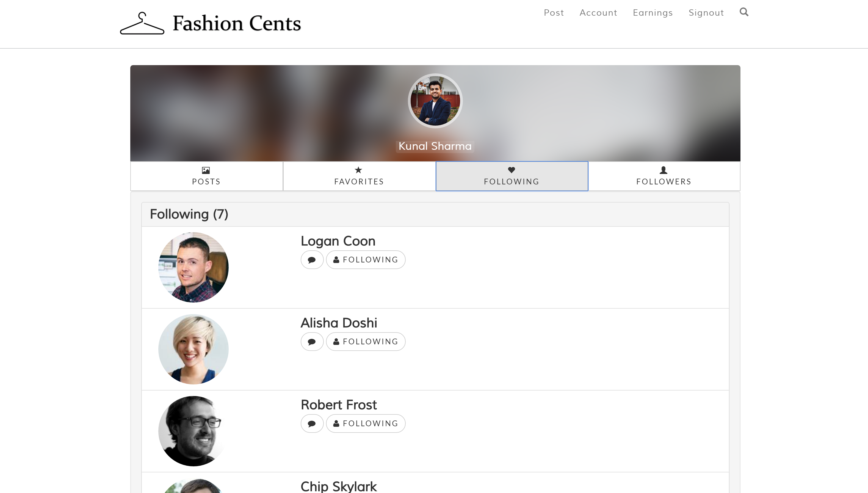
Task: Click Kunal Sharma's circular profile picture
Action: point(435,101)
